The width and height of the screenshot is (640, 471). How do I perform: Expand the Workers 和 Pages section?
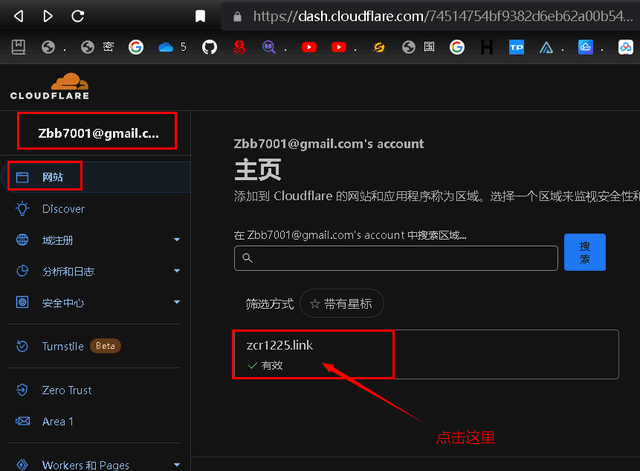click(176, 465)
